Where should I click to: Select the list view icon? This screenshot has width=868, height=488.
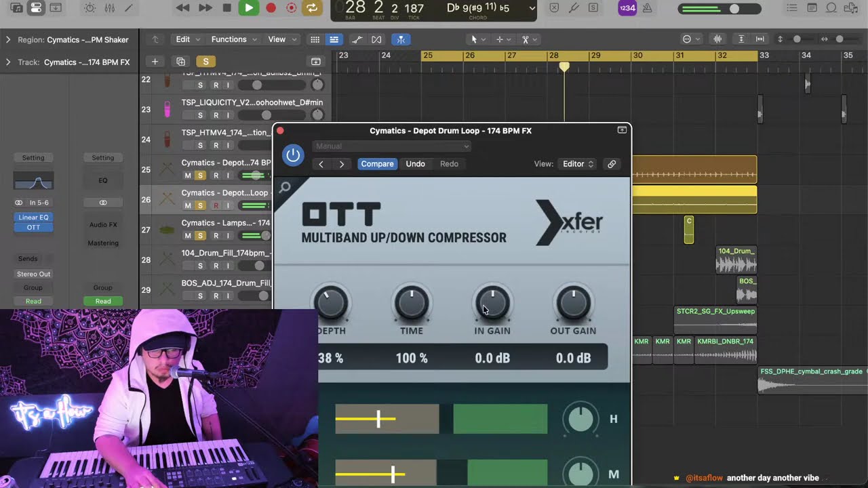[x=334, y=39]
